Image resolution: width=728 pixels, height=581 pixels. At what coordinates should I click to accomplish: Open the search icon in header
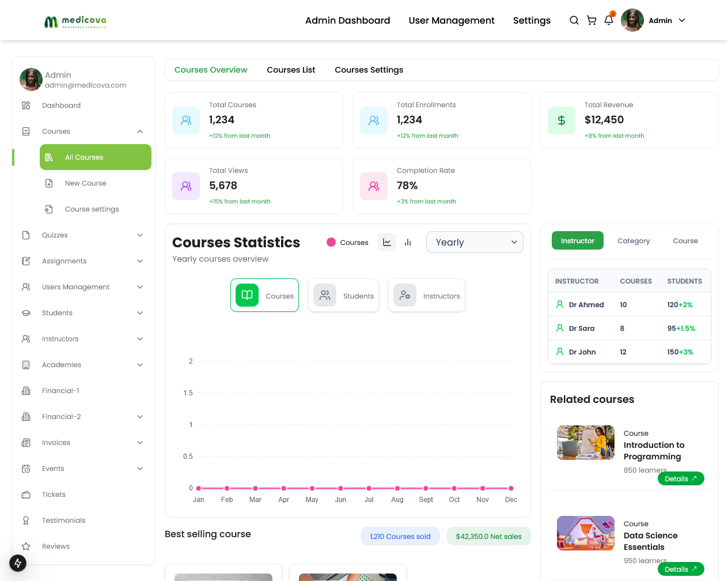pos(574,20)
